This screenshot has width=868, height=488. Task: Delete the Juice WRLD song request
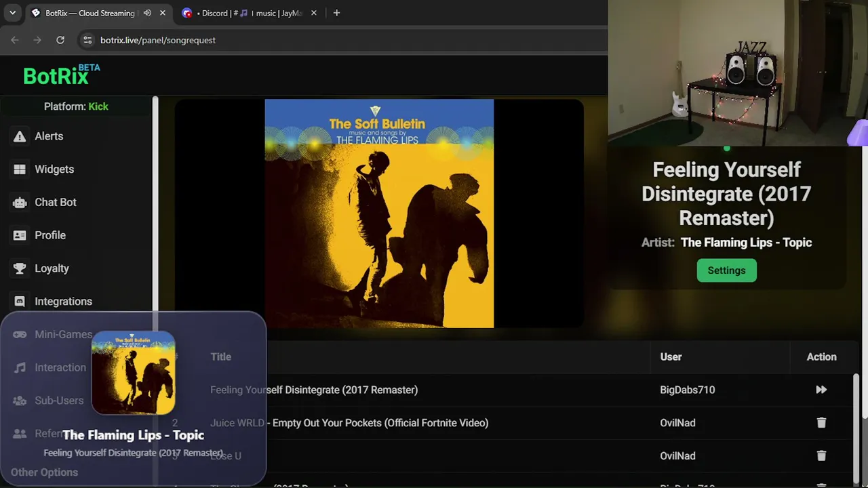[821, 423]
